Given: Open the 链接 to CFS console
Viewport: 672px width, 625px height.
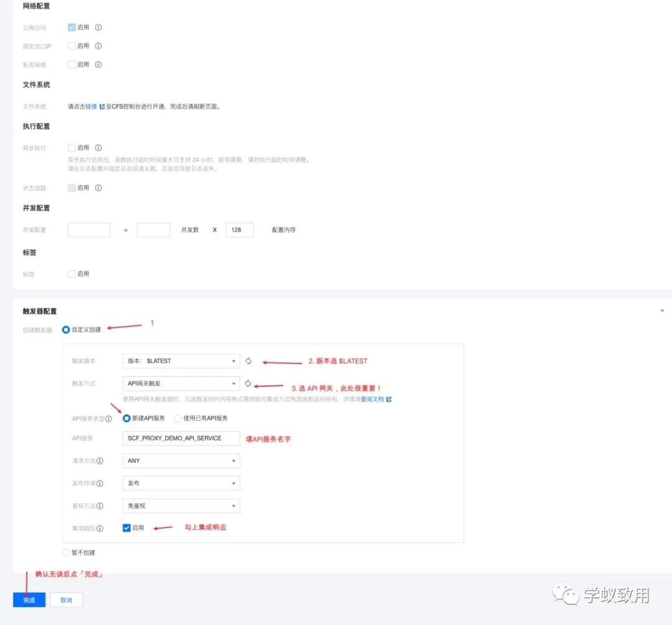Looking at the screenshot, I should (90, 106).
